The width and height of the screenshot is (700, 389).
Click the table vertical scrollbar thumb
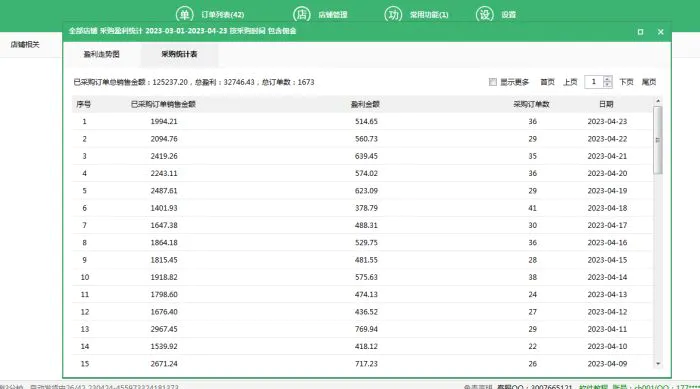(x=658, y=140)
